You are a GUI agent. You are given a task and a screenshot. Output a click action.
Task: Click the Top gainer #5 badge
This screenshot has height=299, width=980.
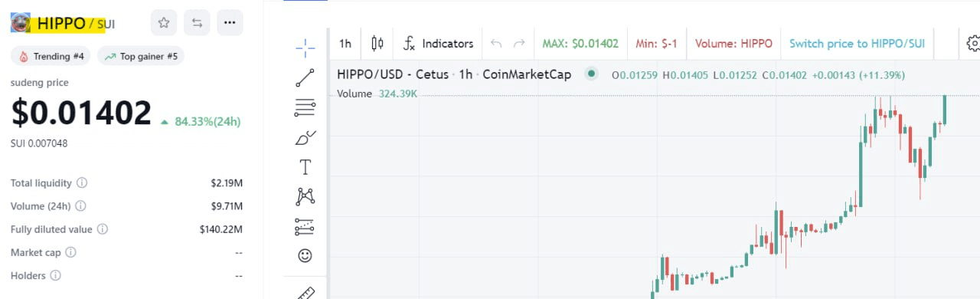click(141, 56)
